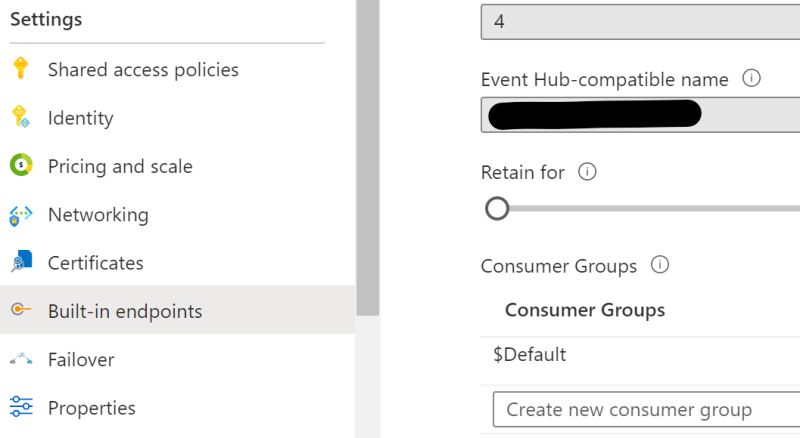
Task: Show info tooltip for Retain for
Action: (587, 172)
